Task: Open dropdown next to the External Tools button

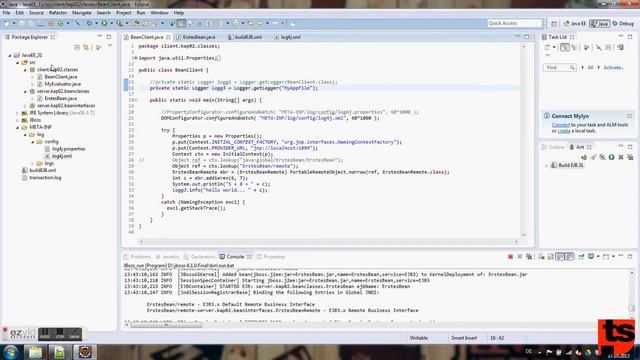Action: pos(127,23)
